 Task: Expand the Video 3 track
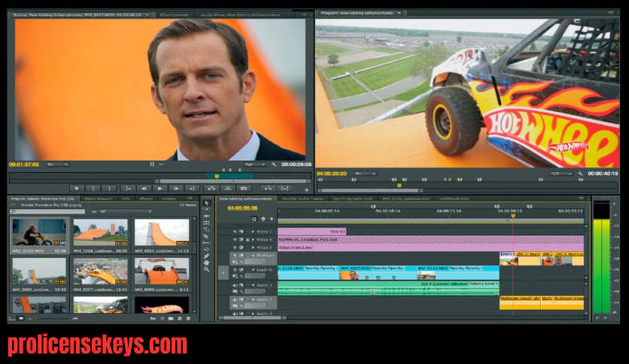coord(253,247)
